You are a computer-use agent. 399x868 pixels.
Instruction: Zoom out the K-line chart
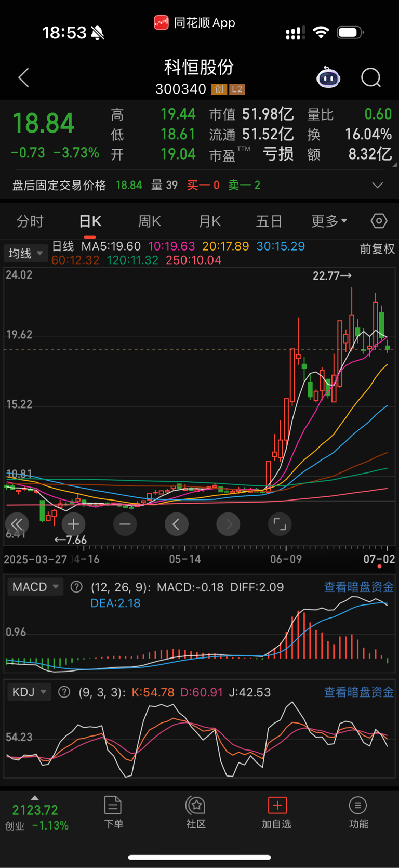pos(125,524)
